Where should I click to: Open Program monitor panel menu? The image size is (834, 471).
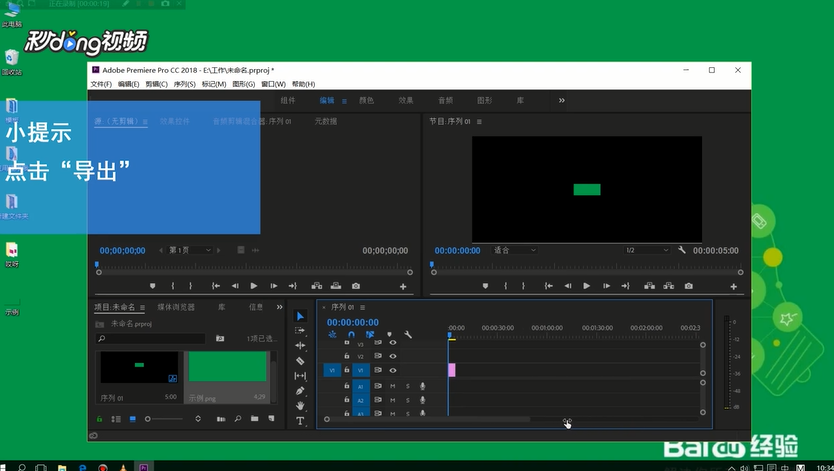[479, 122]
